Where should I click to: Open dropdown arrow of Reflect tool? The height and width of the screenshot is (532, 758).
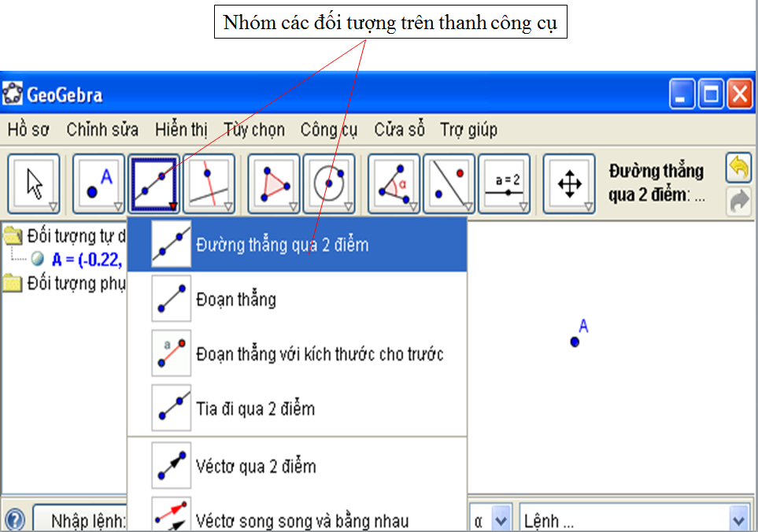[x=468, y=207]
